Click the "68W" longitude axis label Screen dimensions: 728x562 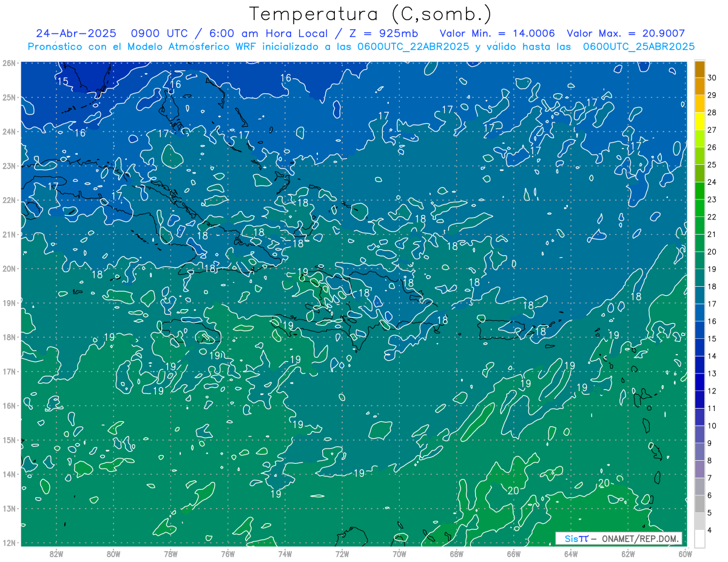(x=456, y=553)
